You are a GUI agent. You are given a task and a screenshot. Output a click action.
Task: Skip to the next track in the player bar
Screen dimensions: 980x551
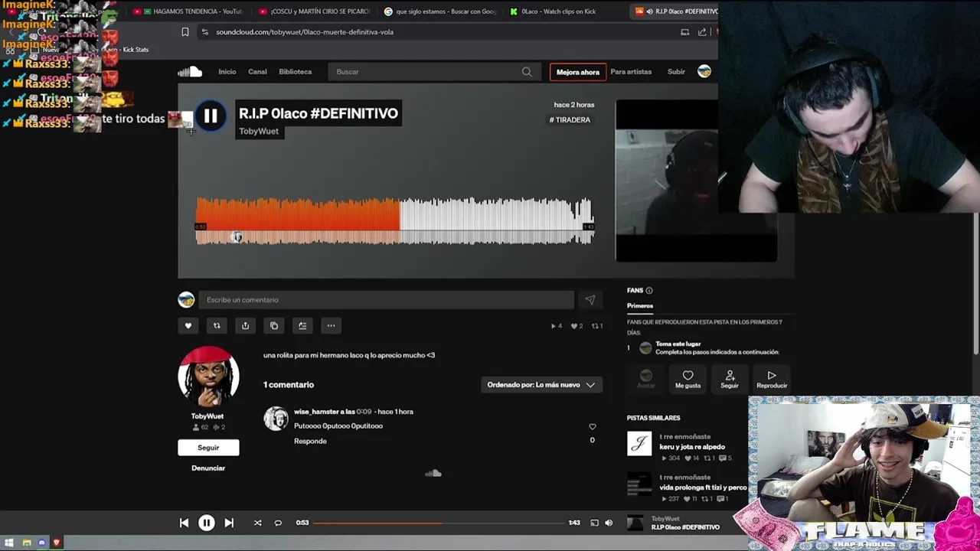(x=229, y=523)
